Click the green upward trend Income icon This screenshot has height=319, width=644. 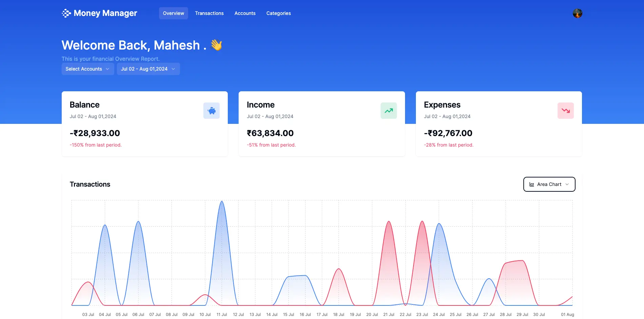pyautogui.click(x=388, y=111)
